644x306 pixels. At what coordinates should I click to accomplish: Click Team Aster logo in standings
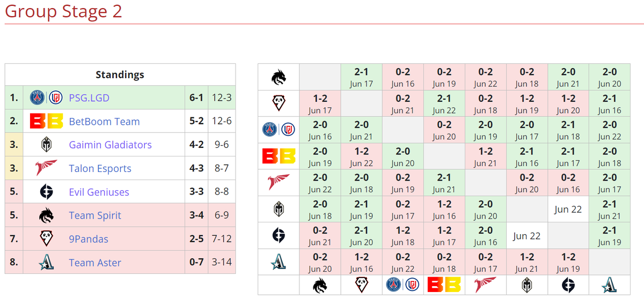coord(46,263)
